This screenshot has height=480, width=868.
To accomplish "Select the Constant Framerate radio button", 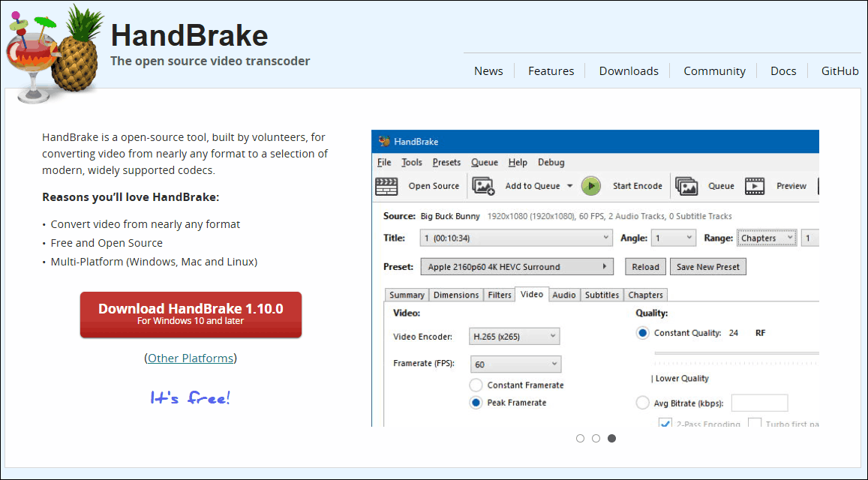I will (476, 385).
